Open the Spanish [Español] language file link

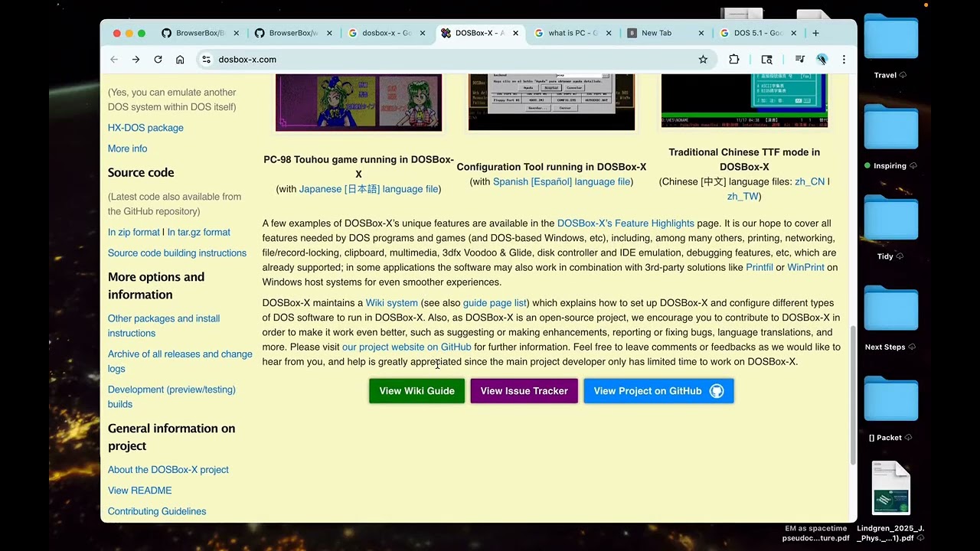(562, 181)
